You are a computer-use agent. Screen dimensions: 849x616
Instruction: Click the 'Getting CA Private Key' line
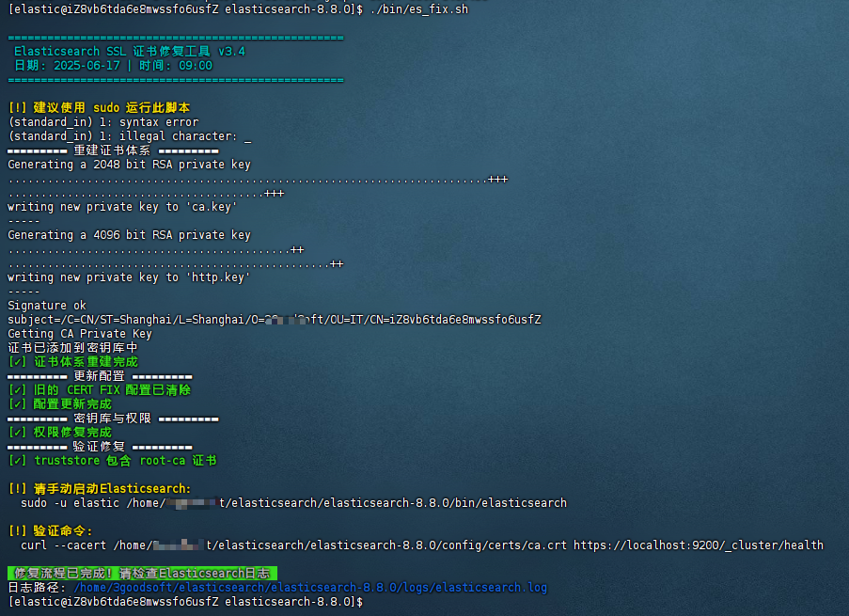[x=80, y=333]
